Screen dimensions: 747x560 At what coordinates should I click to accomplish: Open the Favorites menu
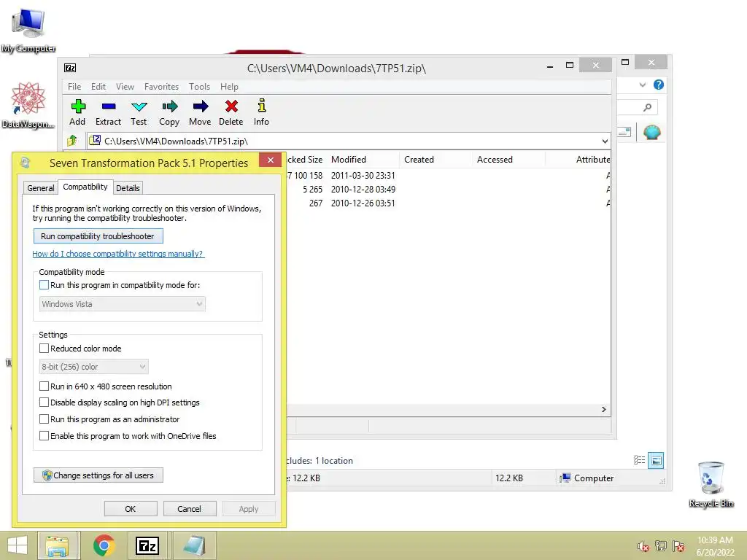161,87
